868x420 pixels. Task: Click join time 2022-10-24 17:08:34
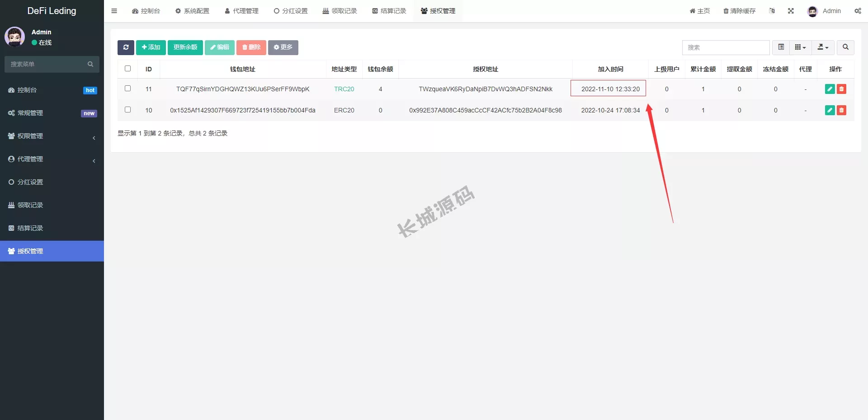point(610,110)
